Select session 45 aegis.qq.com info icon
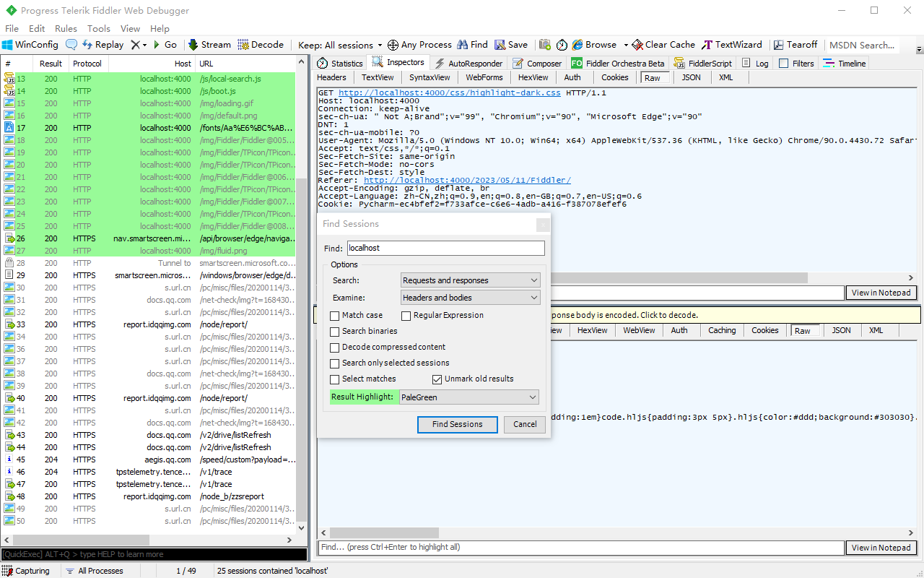Viewport: 924px width, 578px height. point(9,460)
